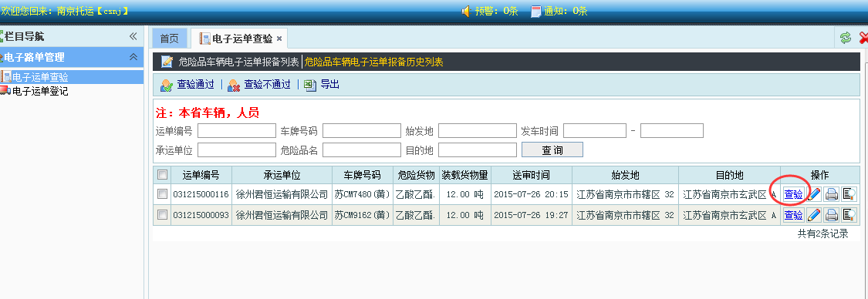Click the 送审时间 column header
This screenshot has width=868, height=299.
click(x=531, y=175)
